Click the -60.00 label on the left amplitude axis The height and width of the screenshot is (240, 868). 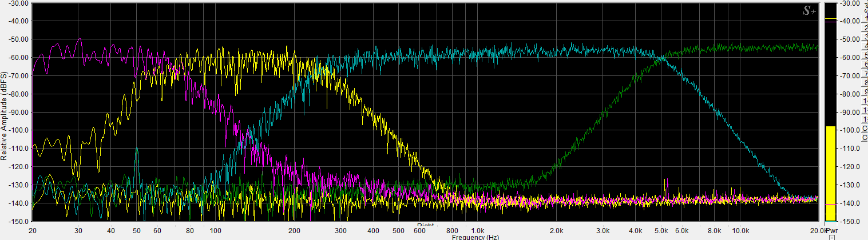[19, 57]
